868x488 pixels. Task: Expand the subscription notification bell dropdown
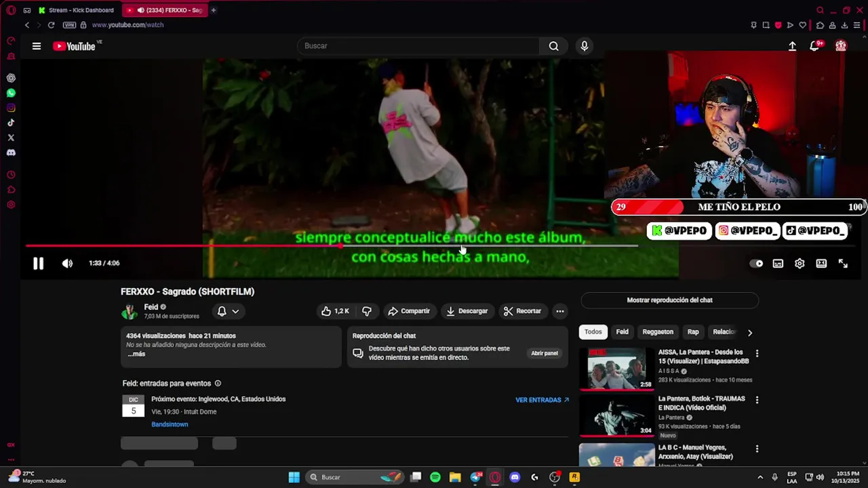click(228, 311)
